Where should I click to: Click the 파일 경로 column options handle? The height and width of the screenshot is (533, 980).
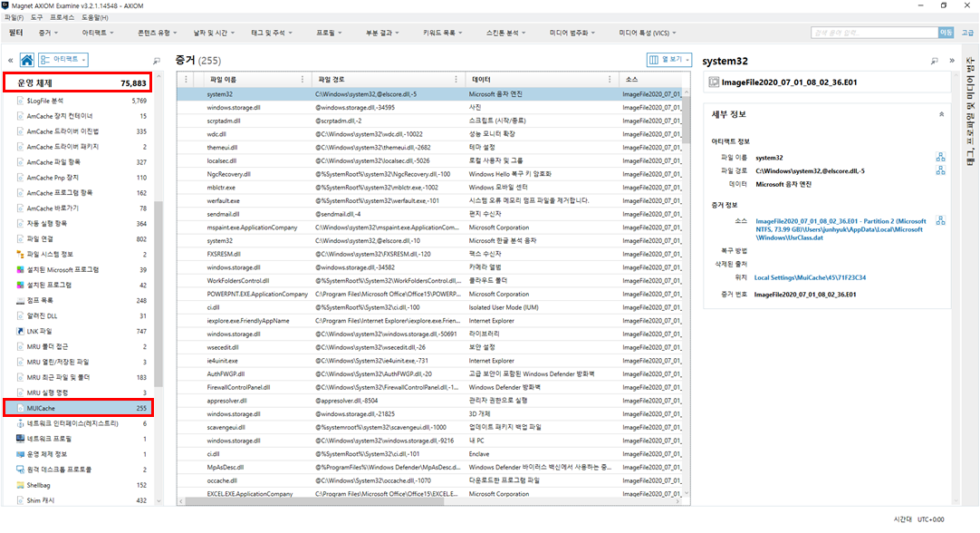[456, 80]
